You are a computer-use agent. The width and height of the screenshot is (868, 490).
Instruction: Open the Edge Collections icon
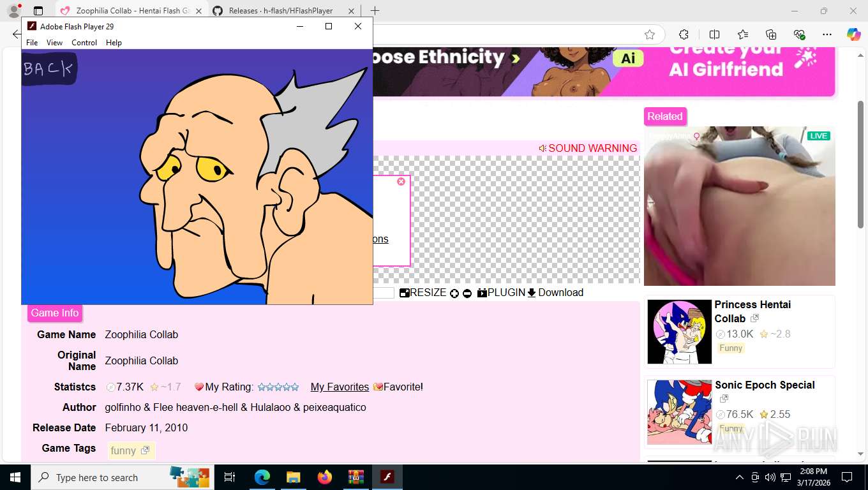[x=771, y=34]
